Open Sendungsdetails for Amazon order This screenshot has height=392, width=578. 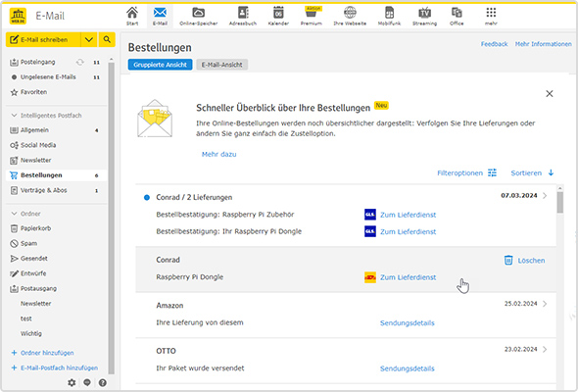click(408, 322)
